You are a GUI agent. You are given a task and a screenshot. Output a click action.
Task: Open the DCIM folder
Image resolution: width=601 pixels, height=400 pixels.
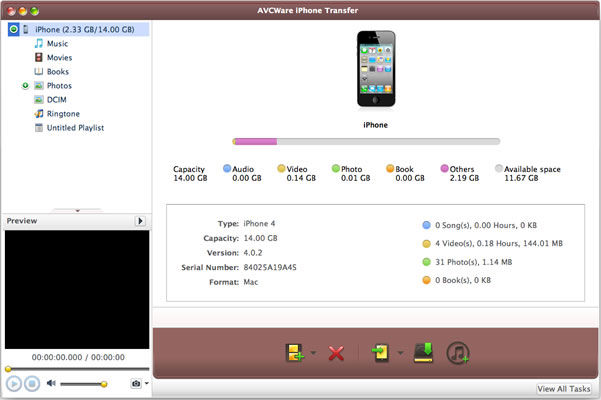point(56,100)
